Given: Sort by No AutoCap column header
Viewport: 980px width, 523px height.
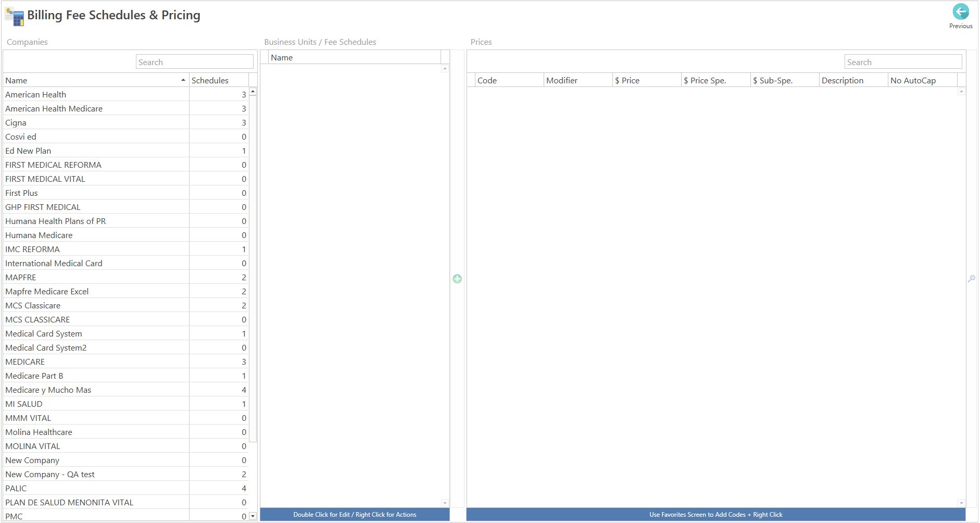Looking at the screenshot, I should [922, 80].
